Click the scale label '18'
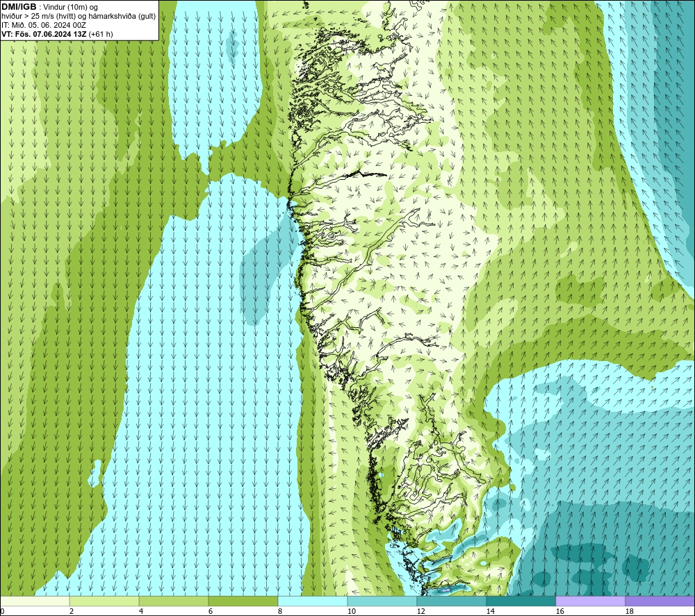Viewport: 695px width, 616px height. tap(629, 612)
